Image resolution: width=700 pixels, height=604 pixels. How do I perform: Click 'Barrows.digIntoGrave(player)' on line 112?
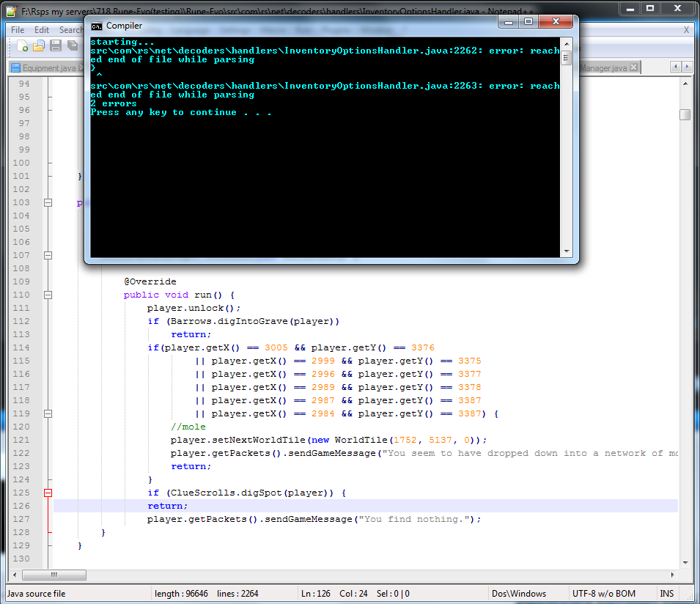253,321
